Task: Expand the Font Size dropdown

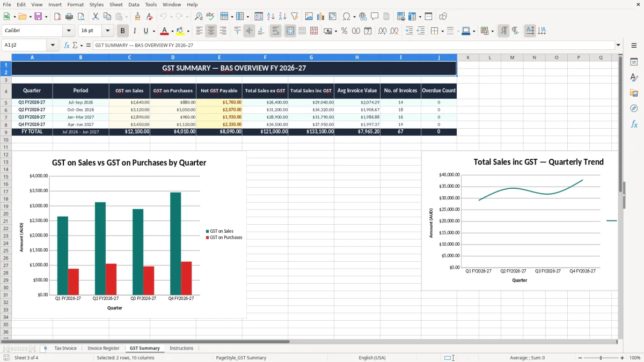Action: tap(108, 31)
